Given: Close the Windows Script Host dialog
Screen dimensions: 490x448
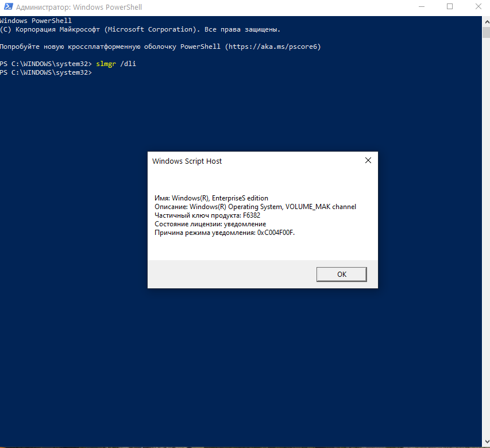Looking at the screenshot, I should click(x=368, y=161).
